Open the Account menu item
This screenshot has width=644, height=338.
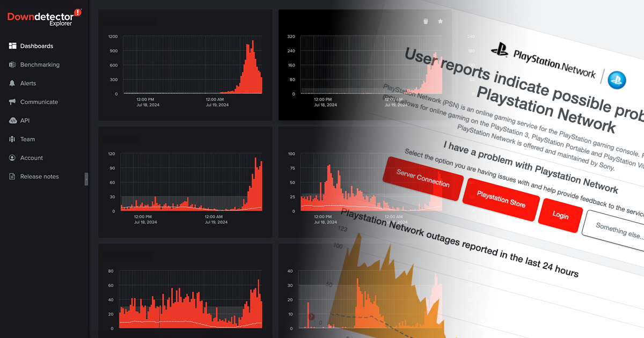click(x=31, y=158)
